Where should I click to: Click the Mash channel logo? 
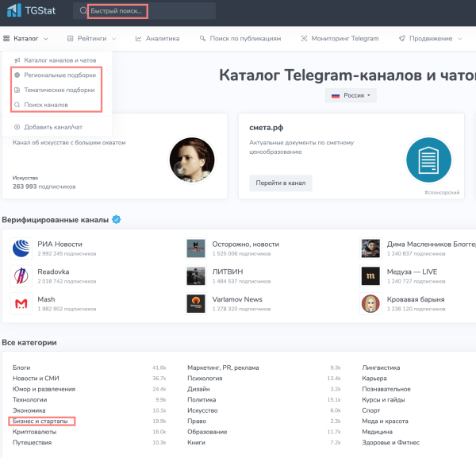click(21, 303)
